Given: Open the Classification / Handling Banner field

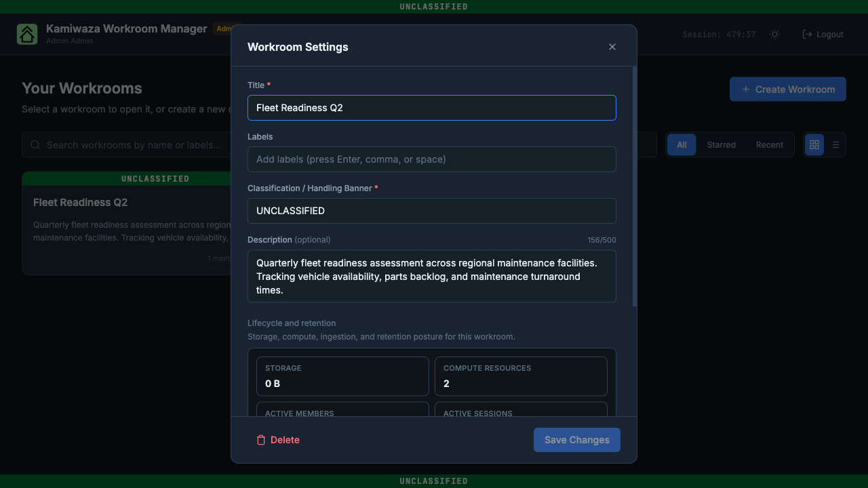Looking at the screenshot, I should (432, 211).
